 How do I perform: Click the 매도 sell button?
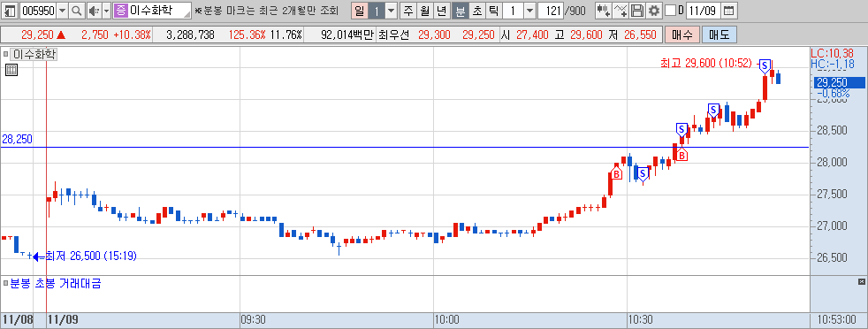[x=720, y=34]
